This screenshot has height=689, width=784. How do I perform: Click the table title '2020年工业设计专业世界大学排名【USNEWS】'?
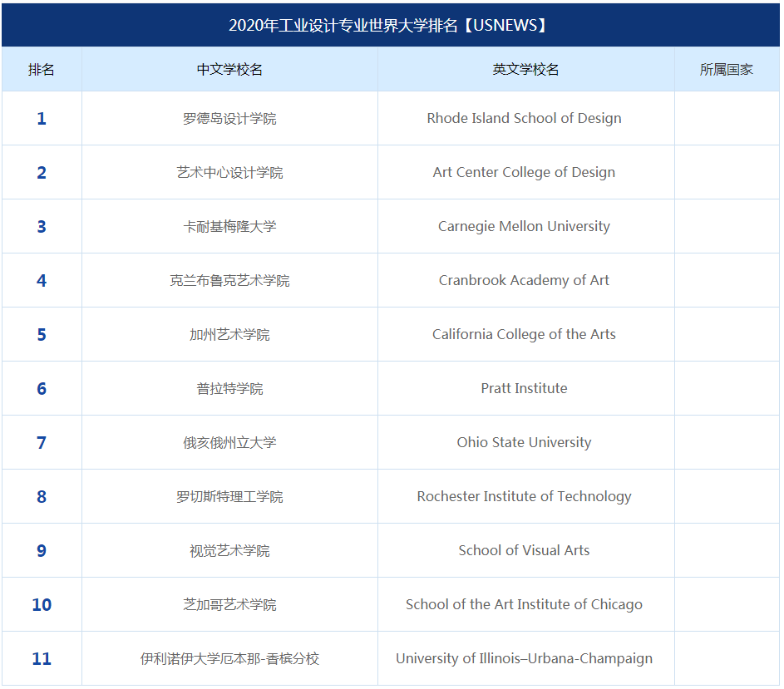(389, 25)
